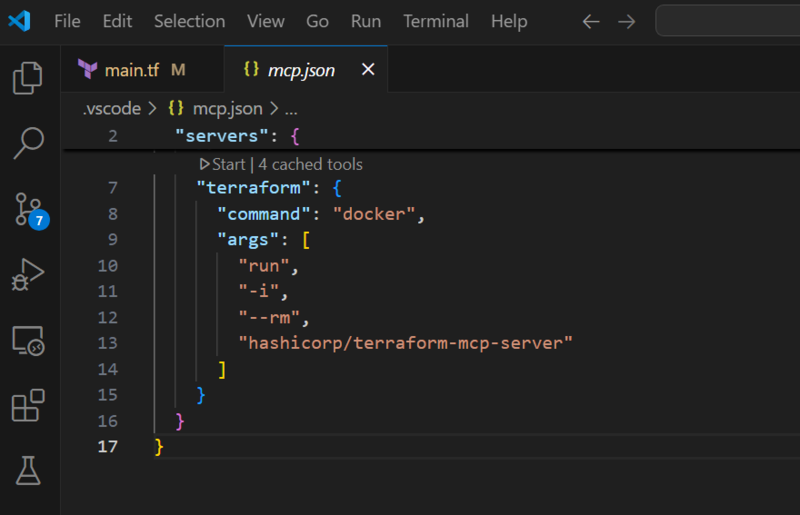Close the mcp.json tab
This screenshot has height=515, width=800.
click(368, 69)
